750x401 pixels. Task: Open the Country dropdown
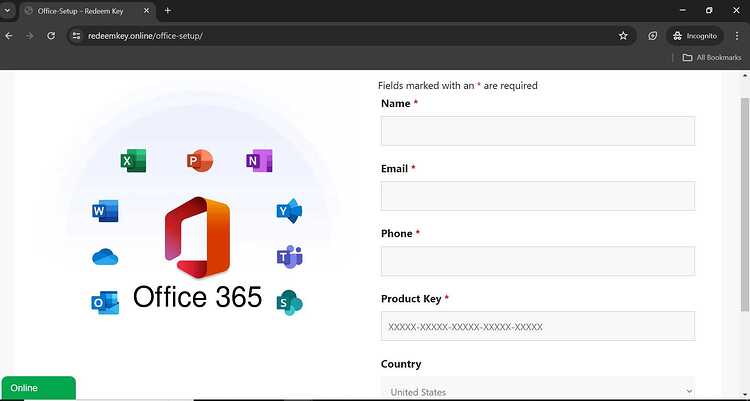tap(538, 390)
